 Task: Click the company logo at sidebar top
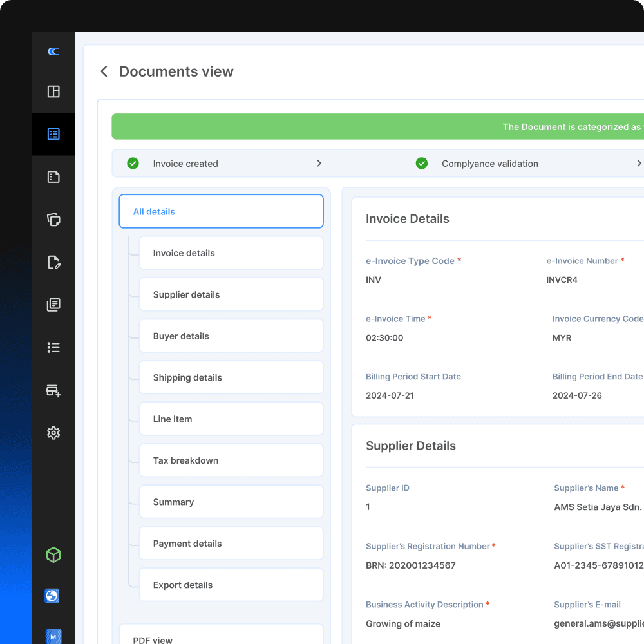[53, 51]
